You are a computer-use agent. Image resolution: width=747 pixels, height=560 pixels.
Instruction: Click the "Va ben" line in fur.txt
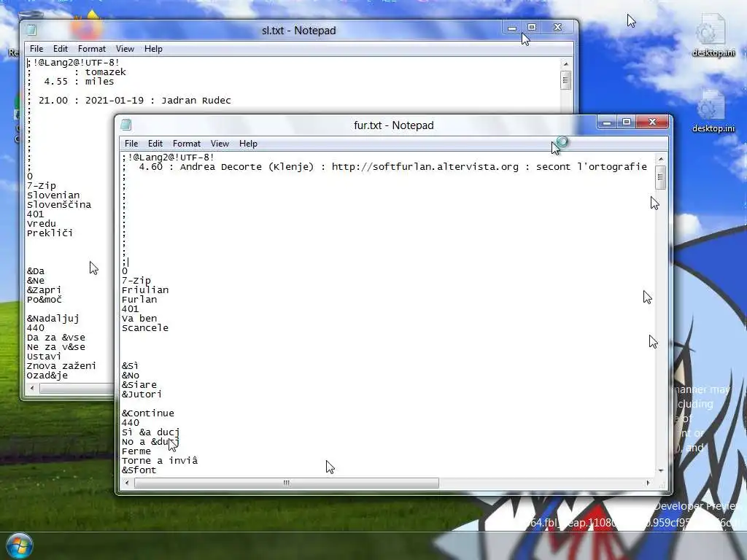click(139, 319)
